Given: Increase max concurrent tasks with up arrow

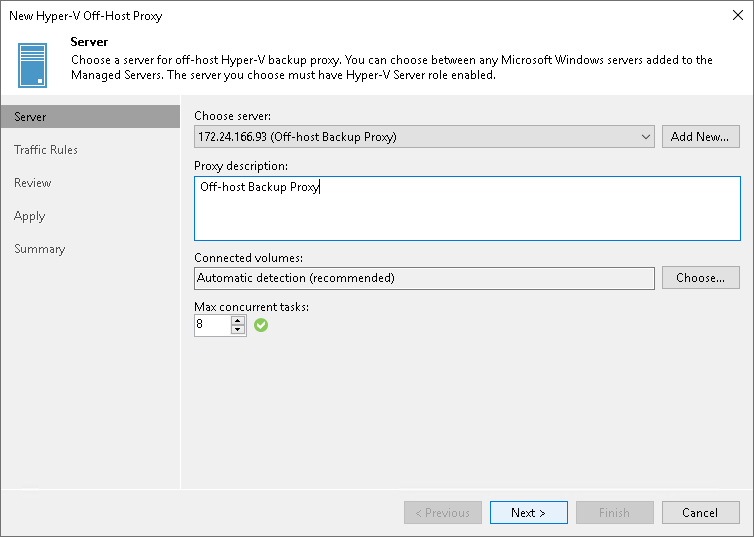Looking at the screenshot, I should pos(238,320).
